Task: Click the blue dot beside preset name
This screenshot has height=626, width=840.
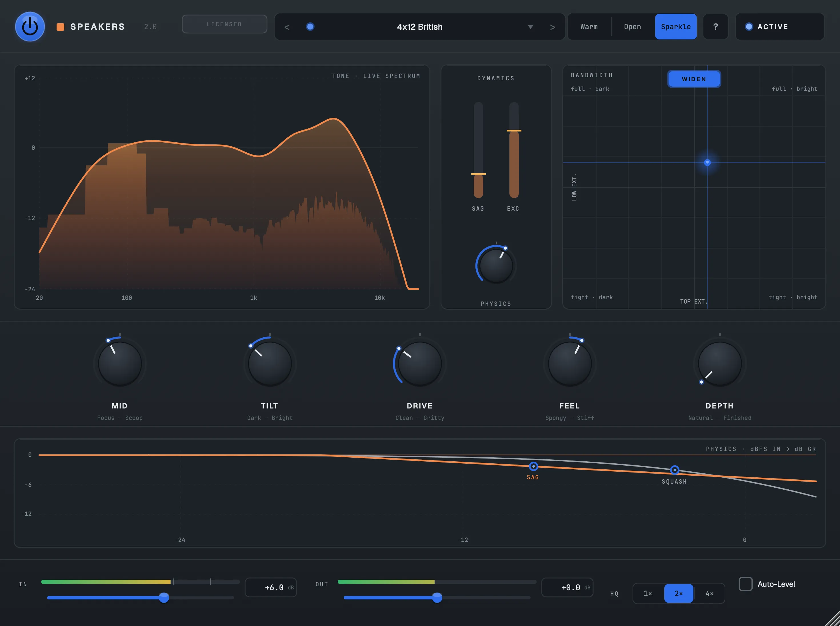Action: coord(310,27)
